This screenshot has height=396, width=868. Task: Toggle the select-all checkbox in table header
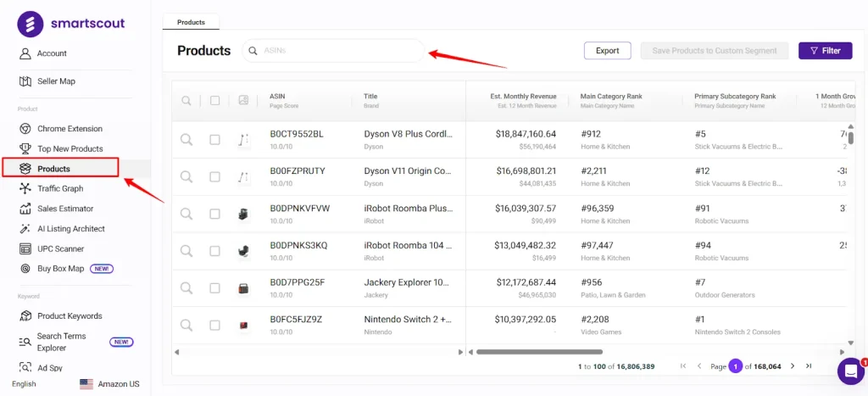point(214,100)
